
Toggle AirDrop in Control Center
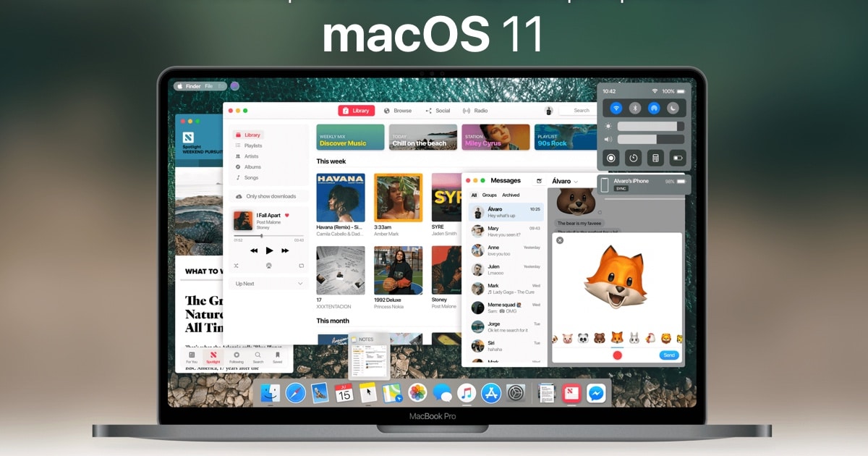(x=654, y=108)
